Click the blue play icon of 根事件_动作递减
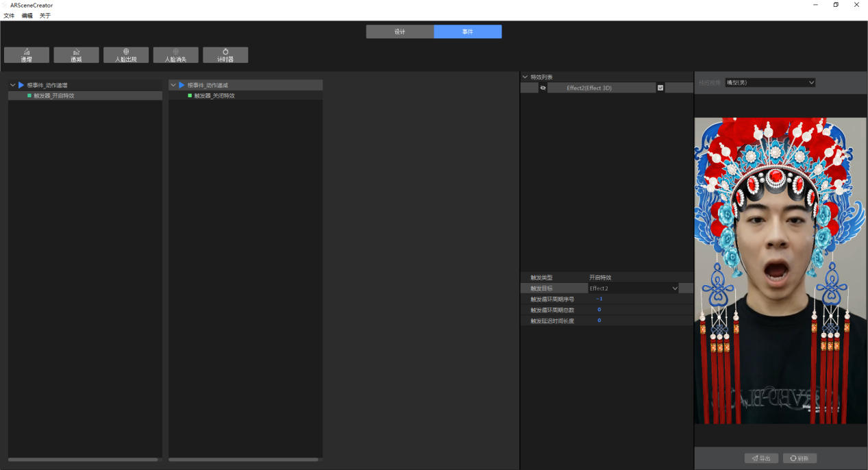868x470 pixels. click(182, 85)
